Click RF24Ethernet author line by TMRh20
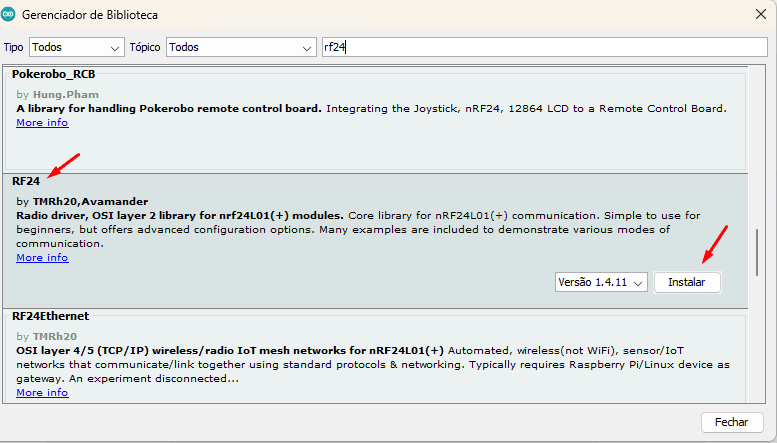Image resolution: width=777 pixels, height=443 pixels. pos(47,336)
